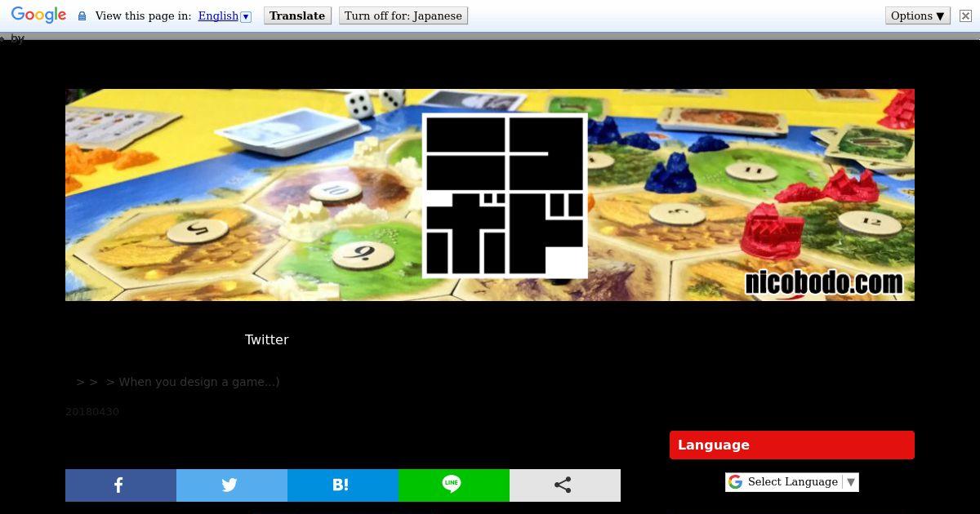
Task: Click the nicobodo.com banner image
Action: [x=490, y=195]
